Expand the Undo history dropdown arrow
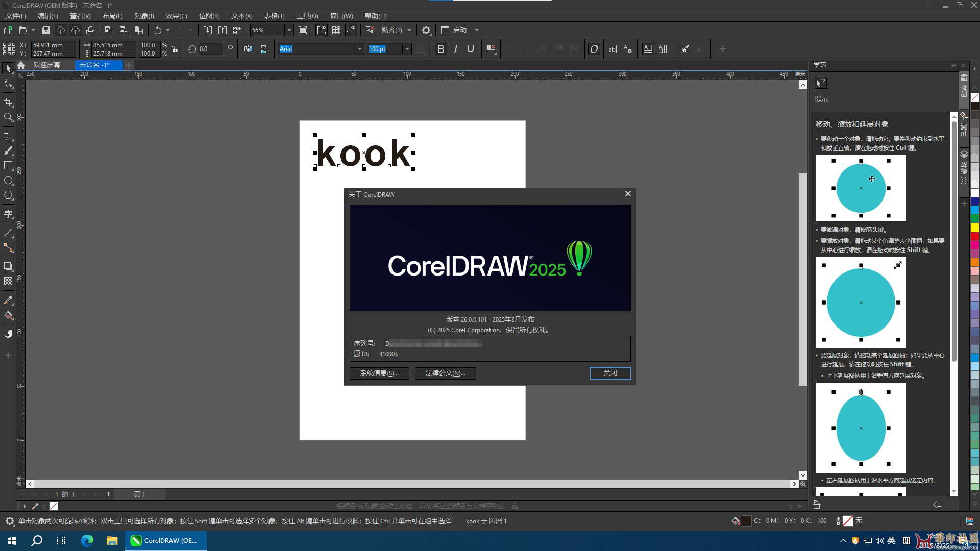This screenshot has width=980, height=551. click(168, 30)
